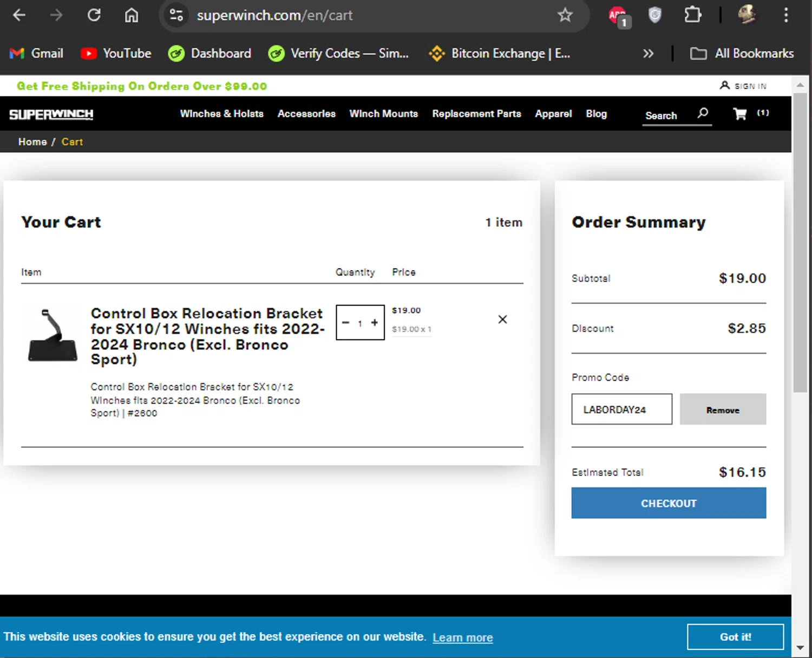This screenshot has width=812, height=658.
Task: Open Control Box Relocation Bracket product title
Action: pyautogui.click(x=207, y=336)
